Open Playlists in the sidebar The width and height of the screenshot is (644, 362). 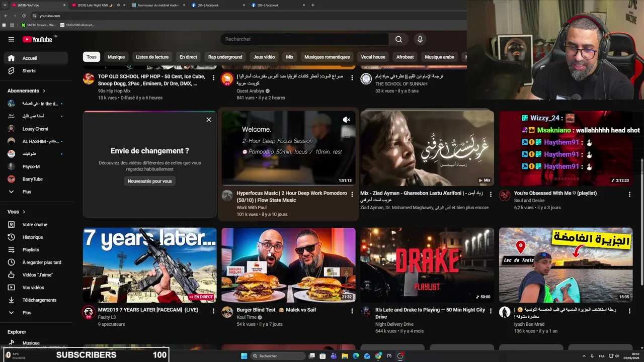pos(35,250)
